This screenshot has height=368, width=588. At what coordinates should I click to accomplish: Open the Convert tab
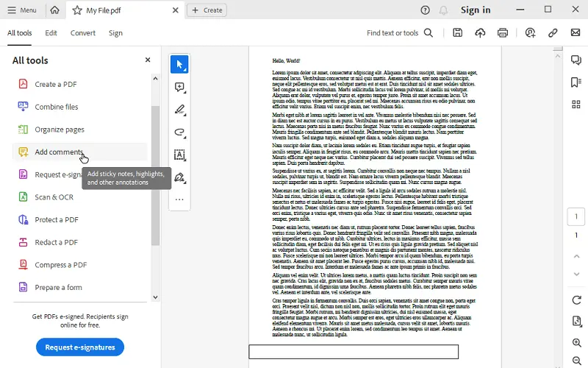click(83, 33)
